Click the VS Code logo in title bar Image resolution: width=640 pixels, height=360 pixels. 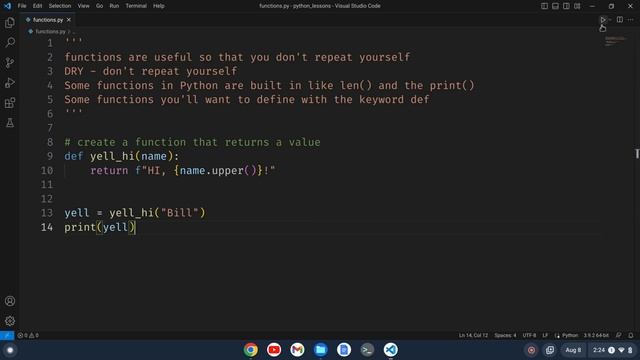pos(7,6)
